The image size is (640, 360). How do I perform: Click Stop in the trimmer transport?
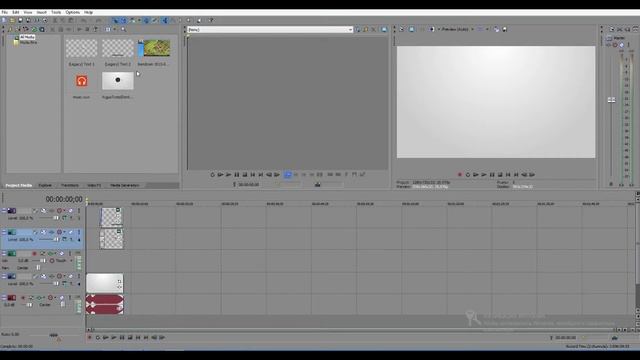(x=245, y=175)
